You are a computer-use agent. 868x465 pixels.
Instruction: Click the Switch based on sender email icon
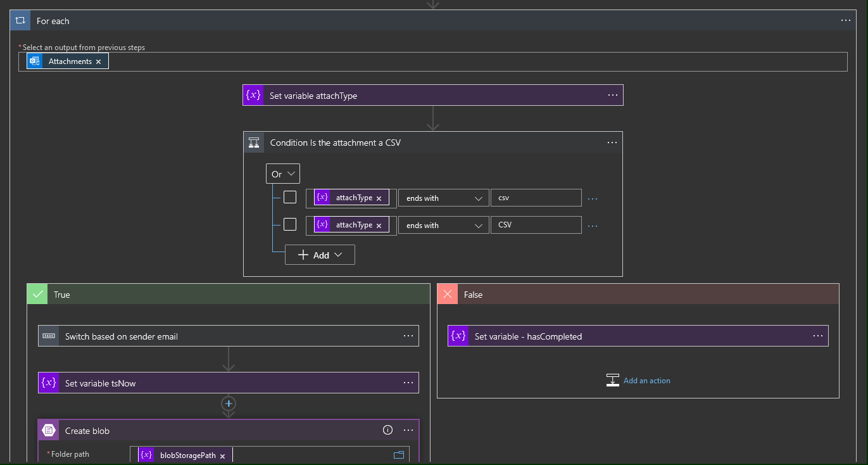tap(48, 336)
